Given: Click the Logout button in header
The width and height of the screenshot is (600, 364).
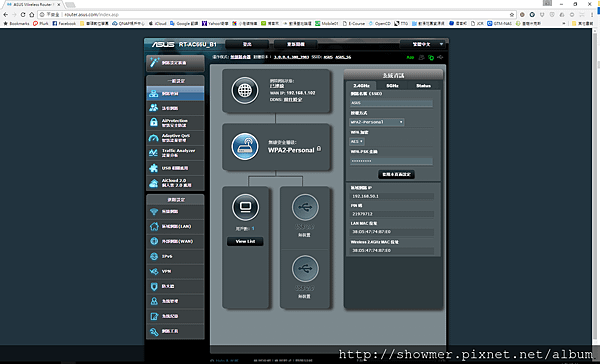Looking at the screenshot, I should coord(247,44).
